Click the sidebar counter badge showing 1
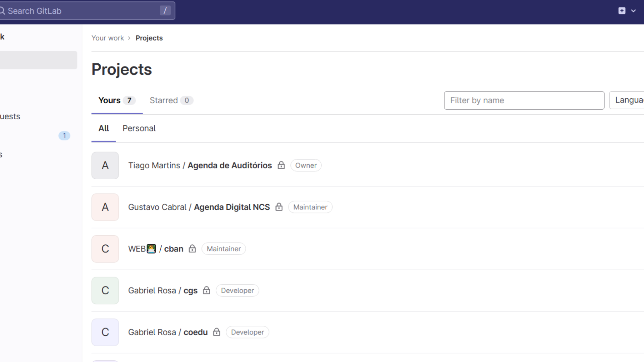Image resolution: width=644 pixels, height=362 pixels. pos(64,135)
